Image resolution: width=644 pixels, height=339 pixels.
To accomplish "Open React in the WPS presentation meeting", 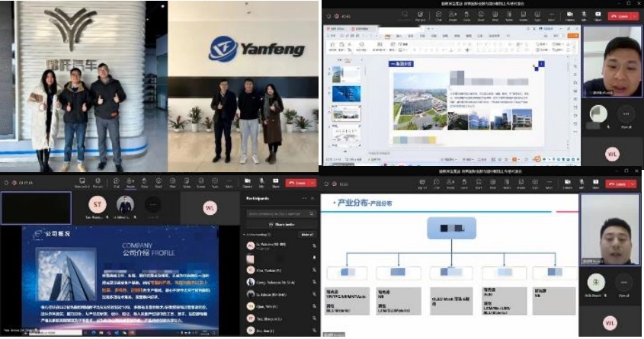I will click(x=481, y=17).
